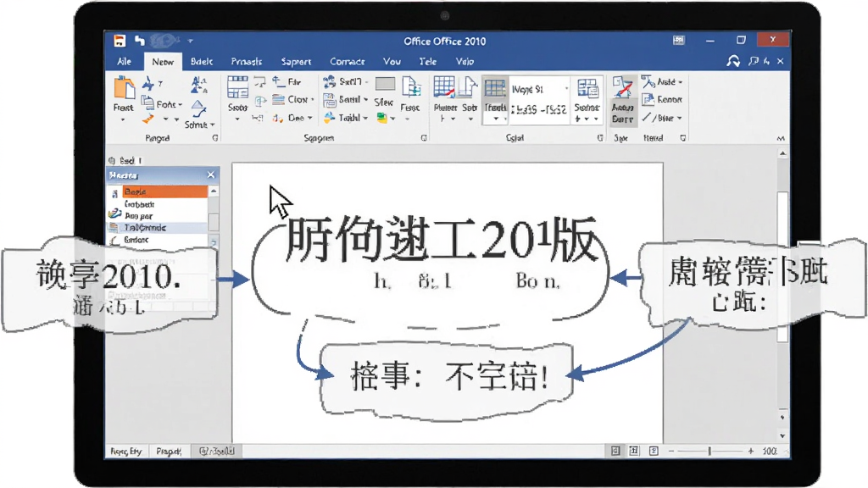Screen dimensions: 868x488
Task: Expand the Taihl dropdown
Action: click(366, 119)
